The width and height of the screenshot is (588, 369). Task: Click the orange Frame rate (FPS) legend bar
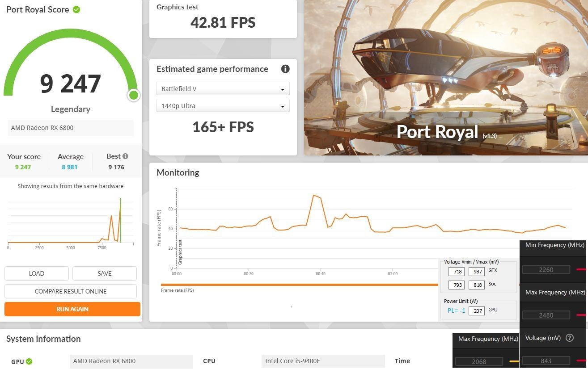300,285
